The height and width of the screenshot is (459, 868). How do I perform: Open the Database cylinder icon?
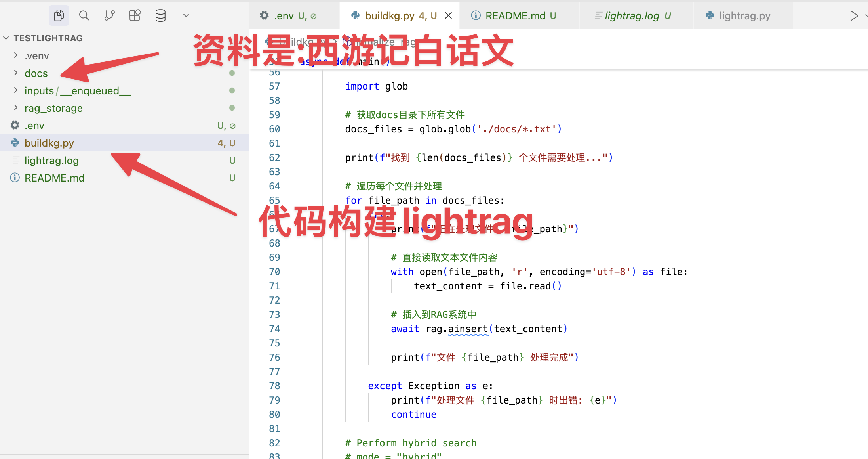click(x=160, y=15)
